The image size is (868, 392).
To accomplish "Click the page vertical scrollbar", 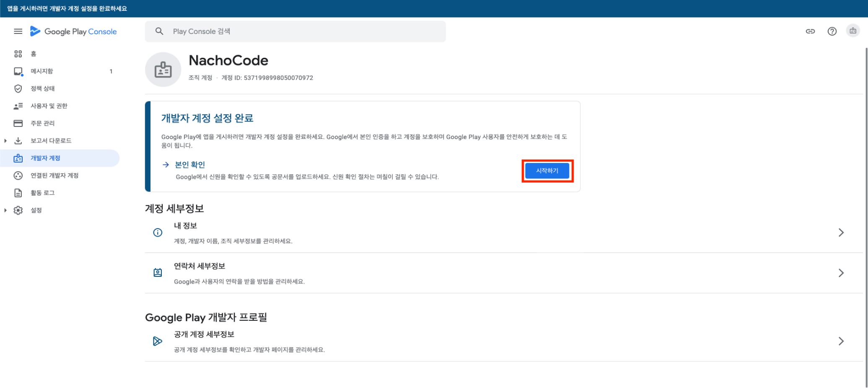I will click(x=866, y=218).
